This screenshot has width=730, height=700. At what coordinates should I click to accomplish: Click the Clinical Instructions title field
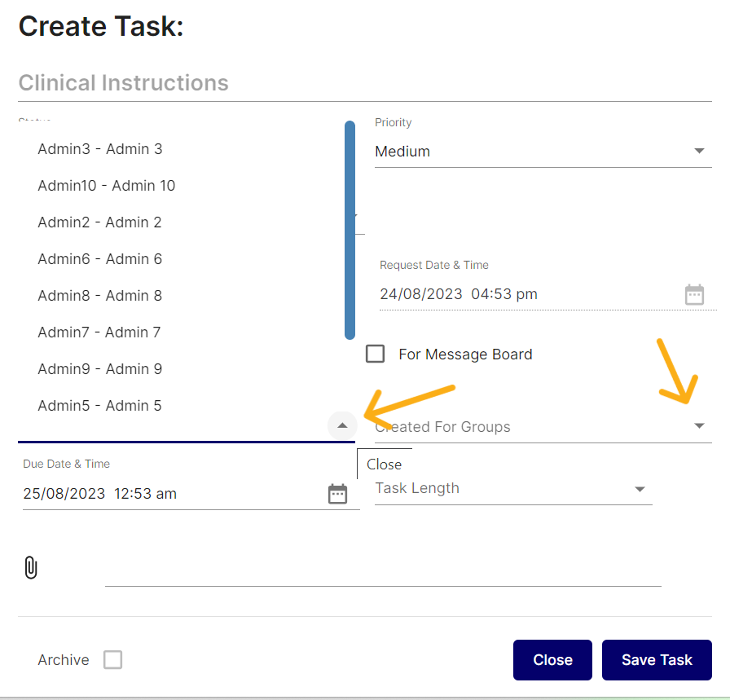coord(364,83)
